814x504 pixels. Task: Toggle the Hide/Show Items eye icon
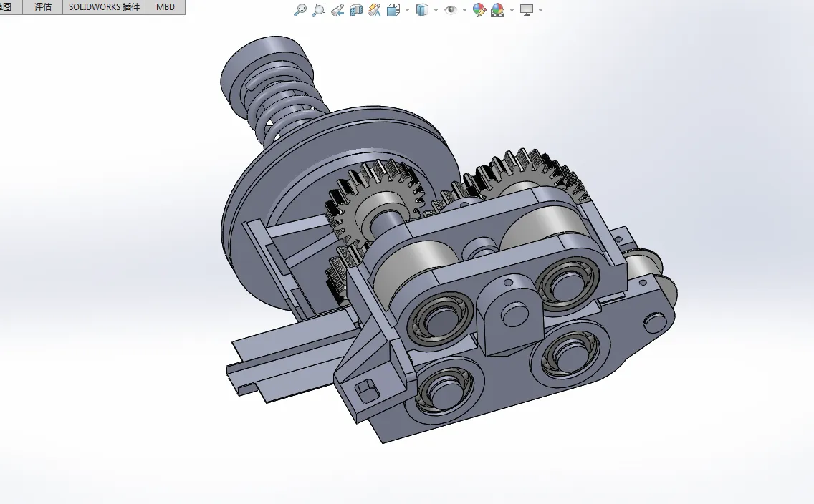(451, 10)
